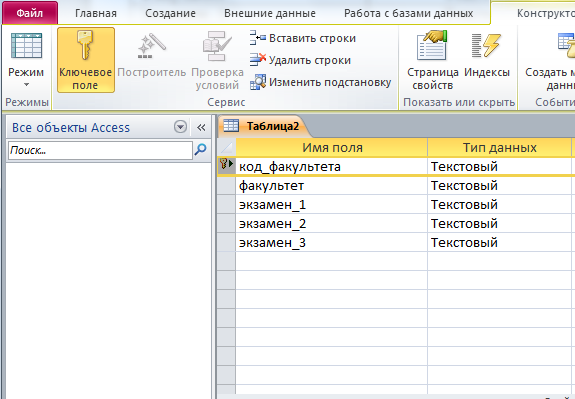Click the select-all corner of the grid
The image size is (575, 399).
click(226, 148)
